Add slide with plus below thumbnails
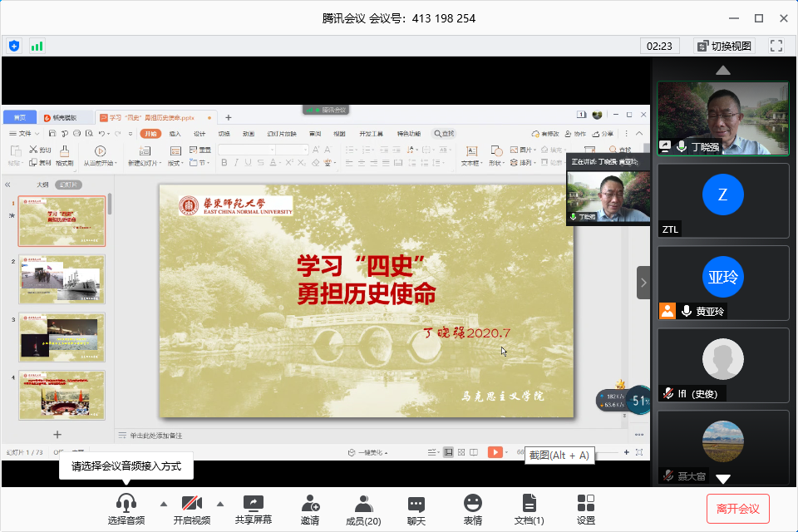 click(x=57, y=434)
